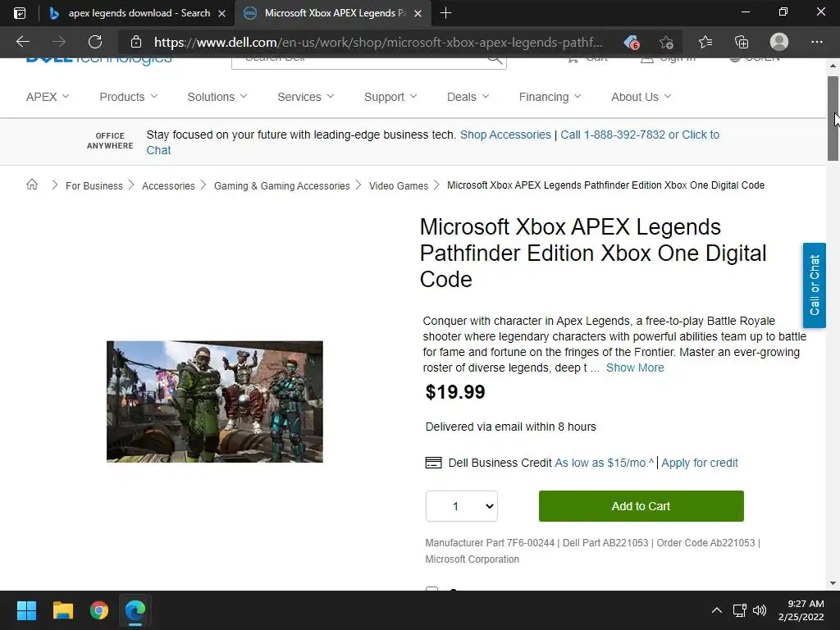Open a new tab with plus button

point(445,13)
